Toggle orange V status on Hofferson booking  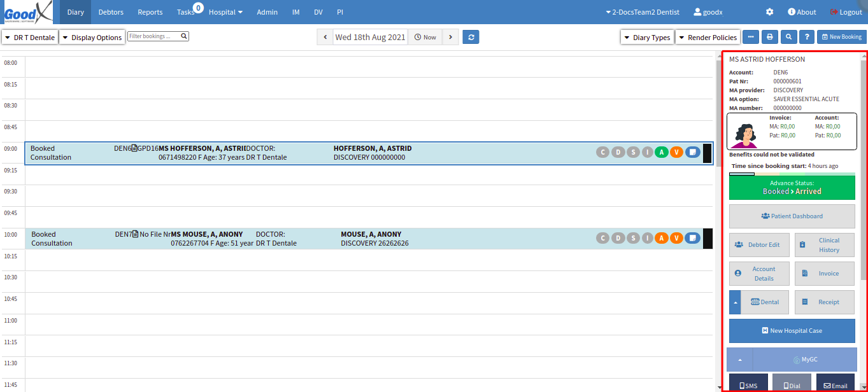676,152
